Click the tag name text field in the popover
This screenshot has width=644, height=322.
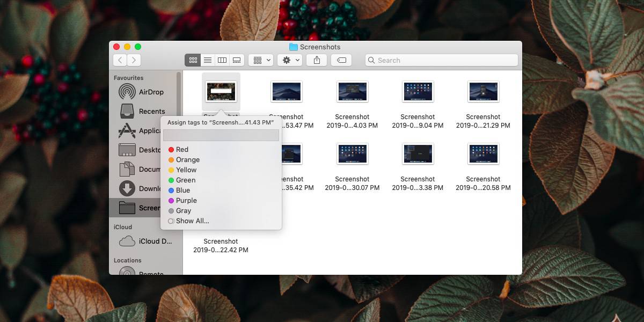point(221,135)
